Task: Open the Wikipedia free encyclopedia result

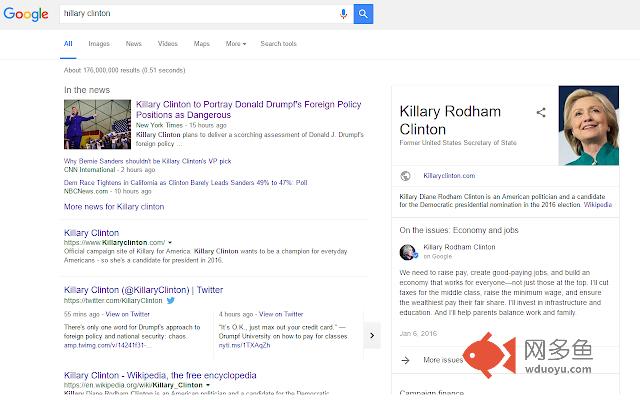Action: click(x=160, y=376)
